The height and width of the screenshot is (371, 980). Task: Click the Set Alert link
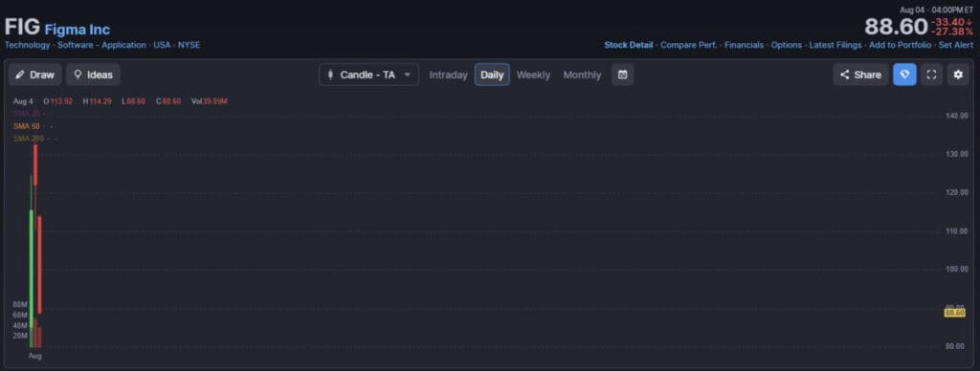coord(956,45)
